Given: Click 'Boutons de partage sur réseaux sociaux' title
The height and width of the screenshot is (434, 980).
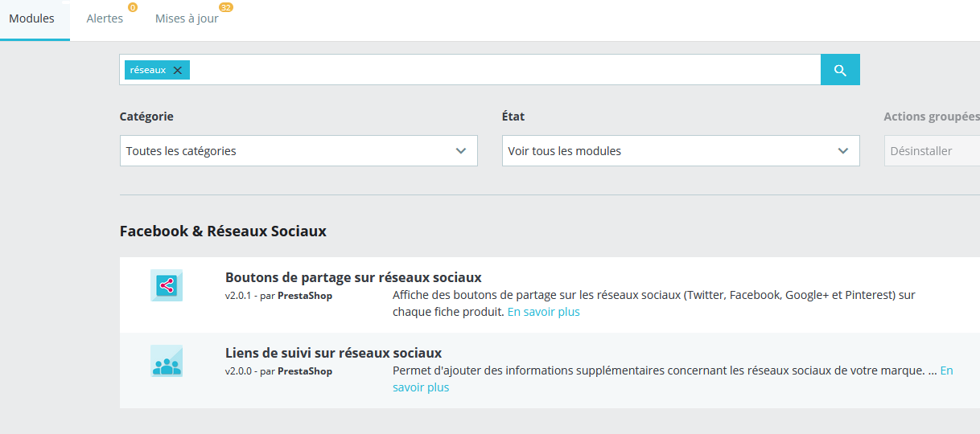Looking at the screenshot, I should (353, 277).
